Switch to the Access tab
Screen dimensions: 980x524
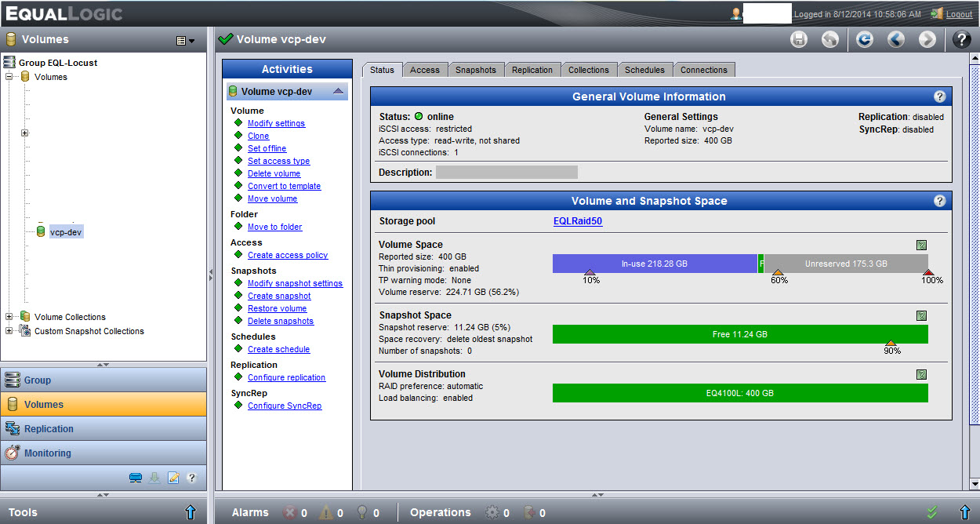point(425,70)
